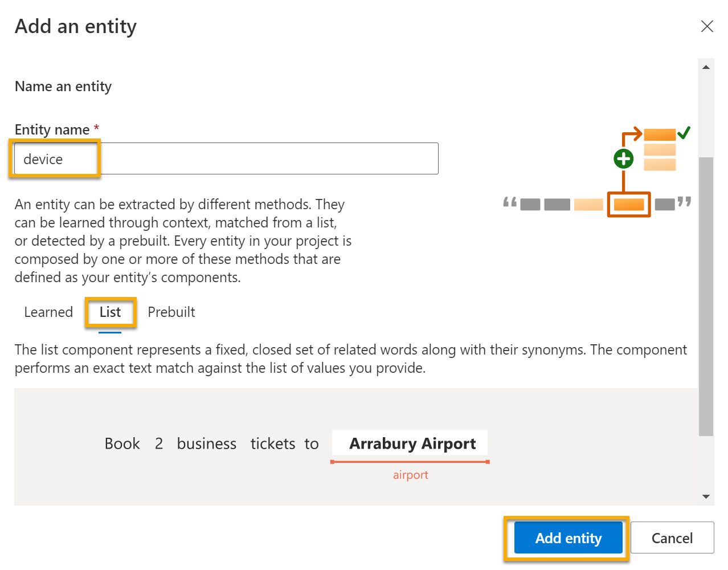The image size is (728, 570).
Task: Open the Prebuilt tab
Action: tap(171, 312)
